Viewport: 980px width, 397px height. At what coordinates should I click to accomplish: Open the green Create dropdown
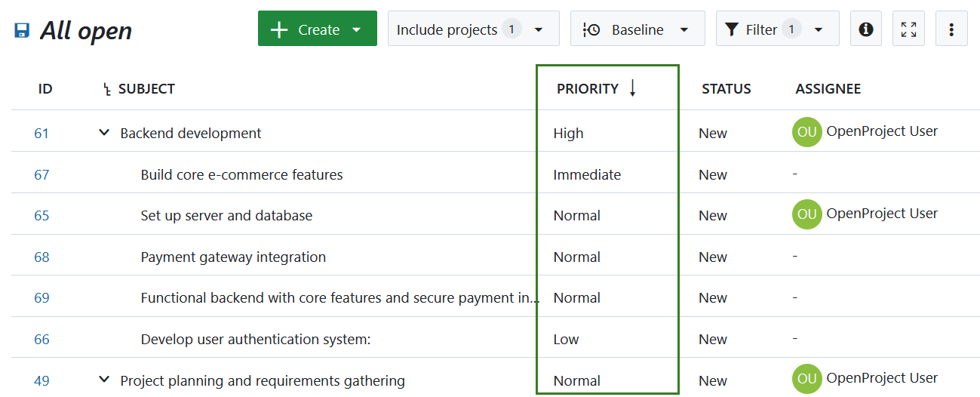pyautogui.click(x=317, y=29)
